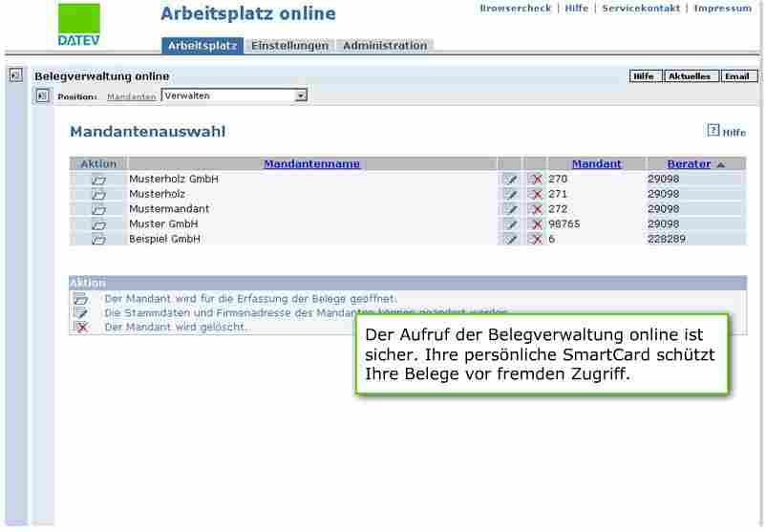Delete the Mustermandant client
766x532 pixels.
[537, 209]
